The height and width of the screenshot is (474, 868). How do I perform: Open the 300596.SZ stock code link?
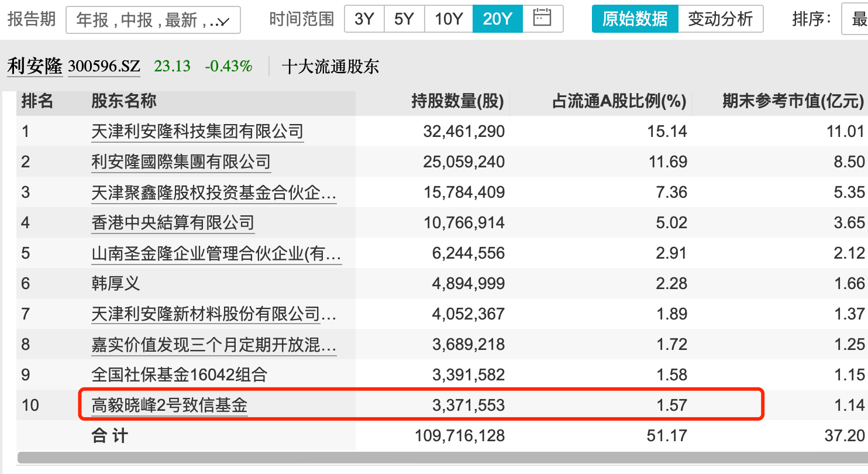pyautogui.click(x=104, y=66)
